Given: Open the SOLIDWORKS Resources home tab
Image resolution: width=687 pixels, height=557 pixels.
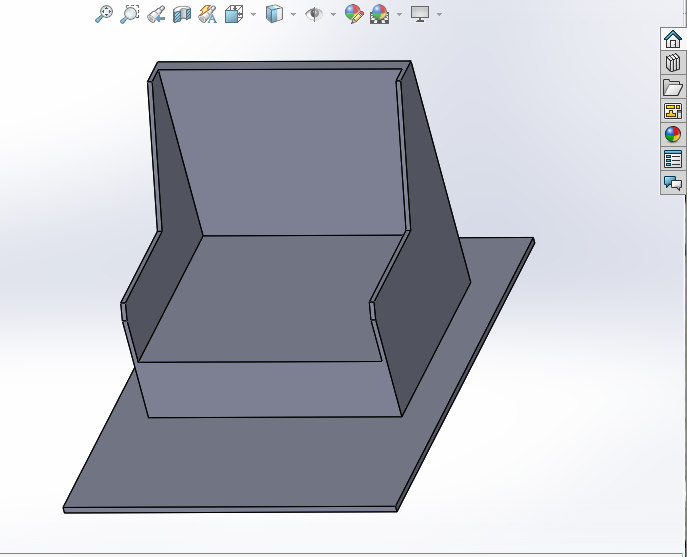Looking at the screenshot, I should point(673,39).
